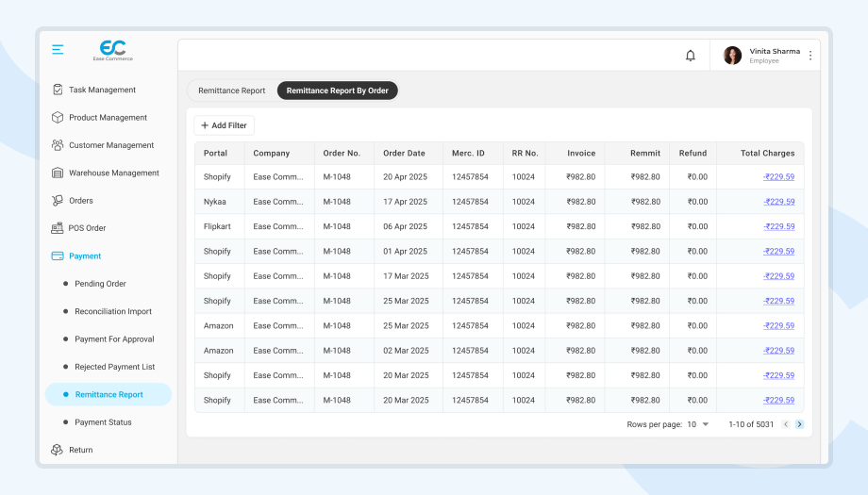Click the Customer Management people icon
This screenshot has height=495, width=868.
tap(58, 145)
